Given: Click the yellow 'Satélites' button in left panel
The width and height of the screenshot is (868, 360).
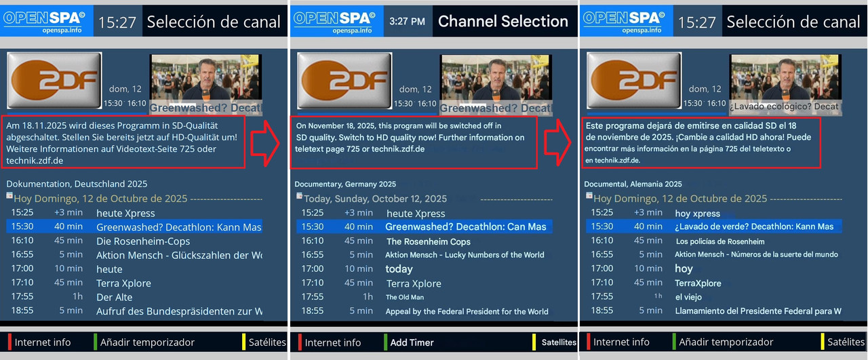Looking at the screenshot, I should (264, 342).
